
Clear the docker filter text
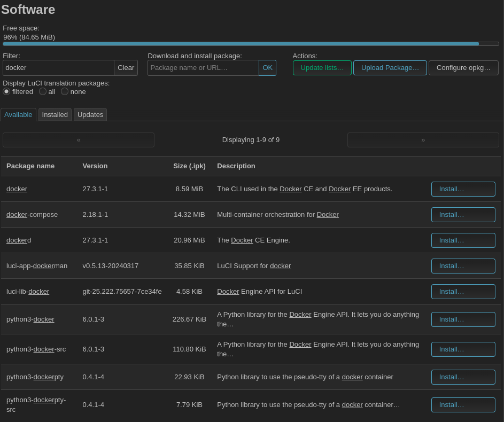click(x=126, y=68)
